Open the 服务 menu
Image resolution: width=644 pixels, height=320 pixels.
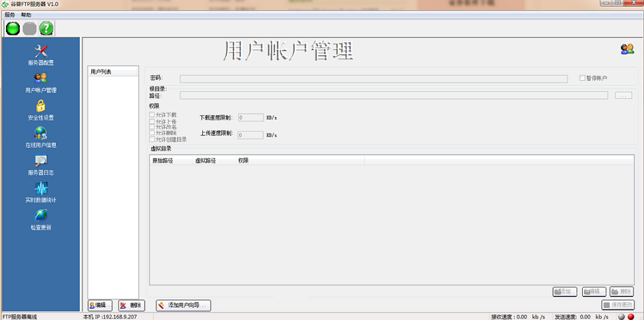10,14
